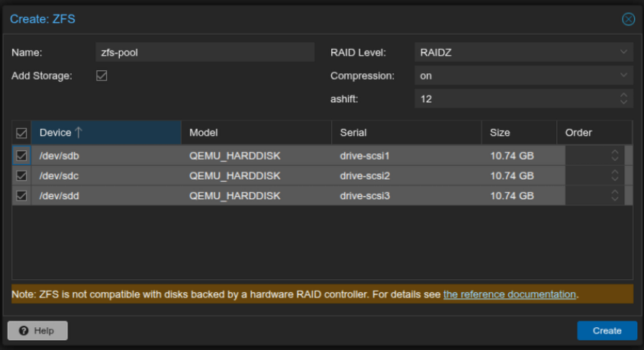
Task: Open the RAID Level dropdown
Action: (523, 53)
